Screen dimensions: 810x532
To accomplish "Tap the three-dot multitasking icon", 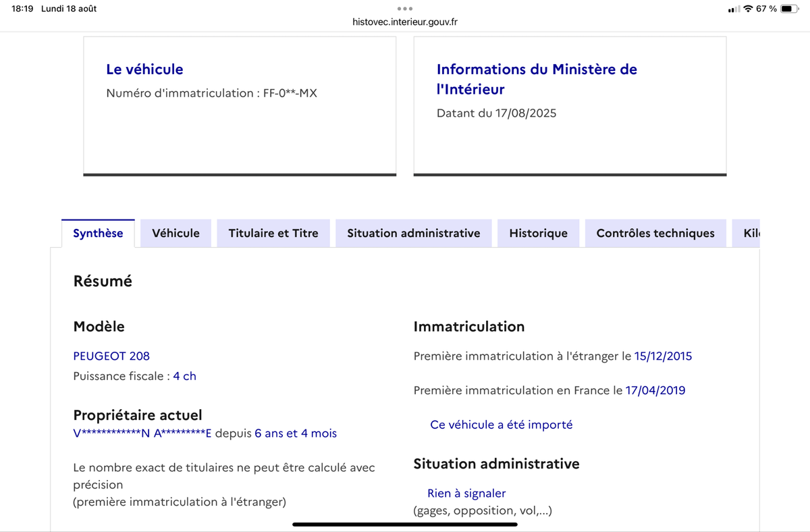I will pyautogui.click(x=405, y=9).
